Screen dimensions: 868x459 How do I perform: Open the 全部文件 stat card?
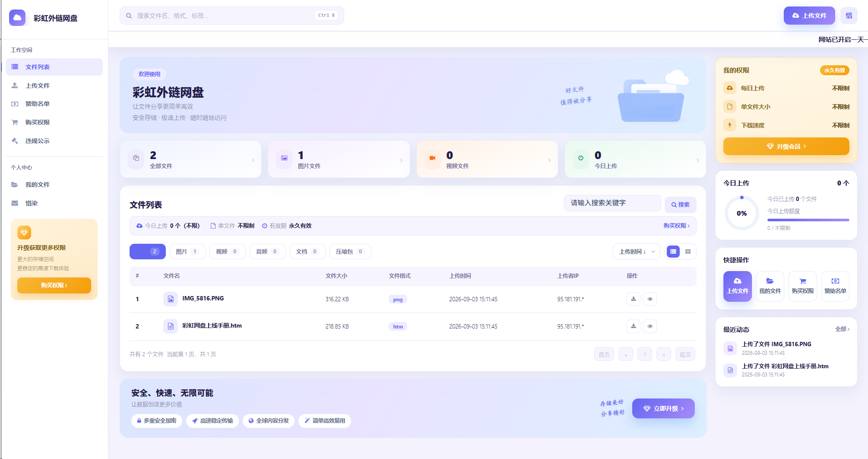(191, 159)
